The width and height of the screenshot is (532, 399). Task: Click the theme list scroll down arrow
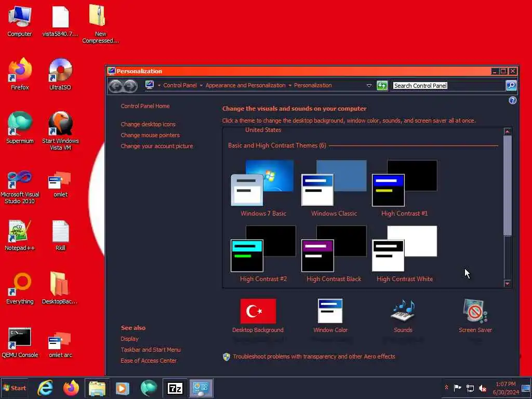507,284
